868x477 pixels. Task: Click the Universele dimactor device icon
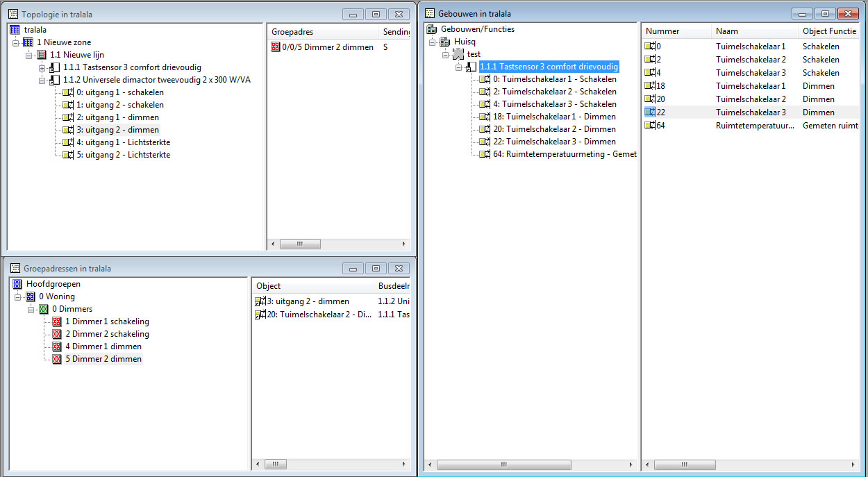click(x=55, y=80)
